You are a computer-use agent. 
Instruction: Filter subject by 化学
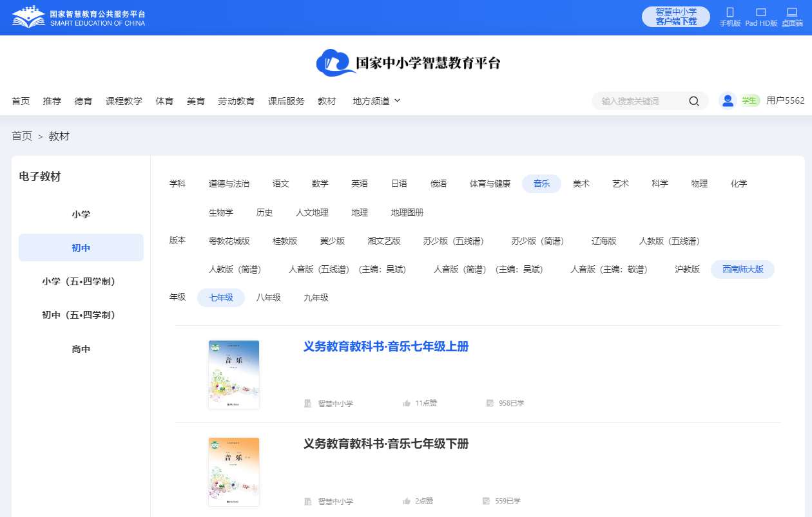(x=739, y=183)
